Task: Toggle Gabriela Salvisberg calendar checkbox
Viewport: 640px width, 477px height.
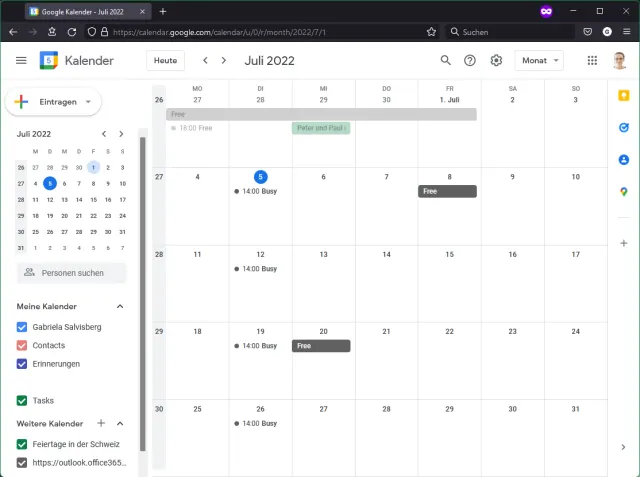Action: click(x=22, y=327)
